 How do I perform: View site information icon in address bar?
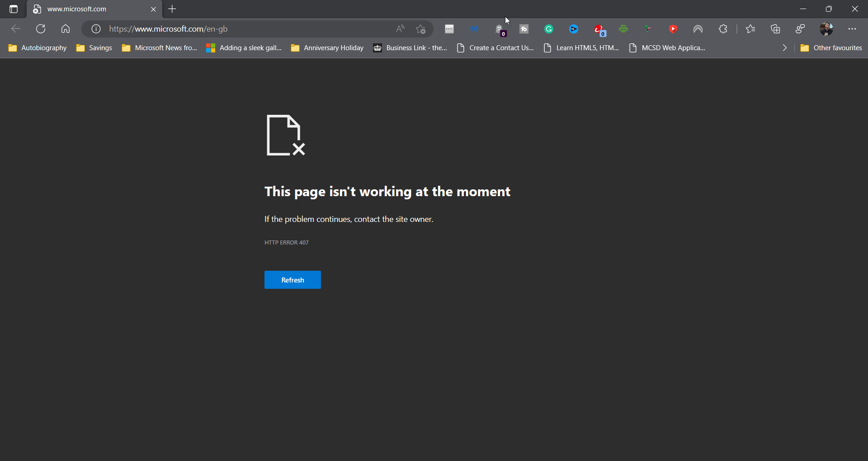(x=96, y=29)
